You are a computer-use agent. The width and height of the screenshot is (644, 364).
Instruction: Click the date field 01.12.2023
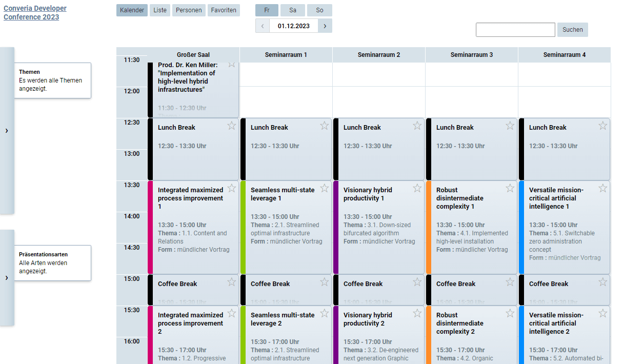(294, 26)
